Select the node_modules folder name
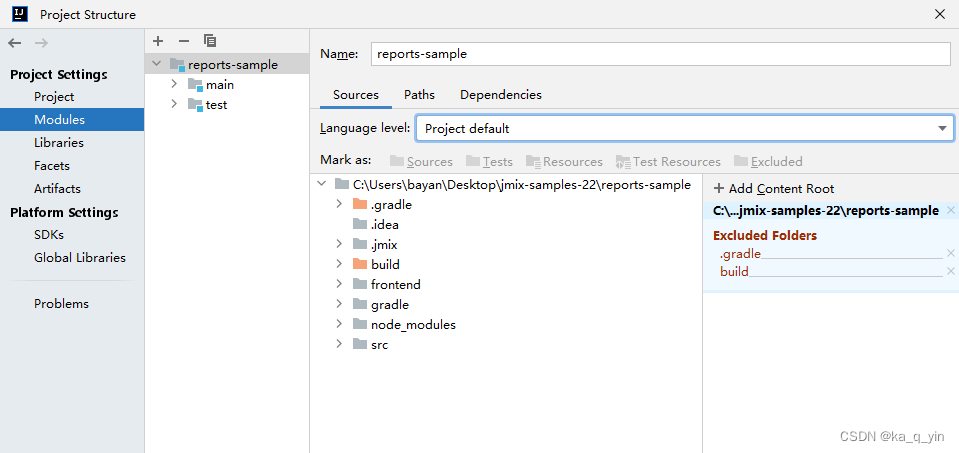The width and height of the screenshot is (959, 453). click(413, 325)
